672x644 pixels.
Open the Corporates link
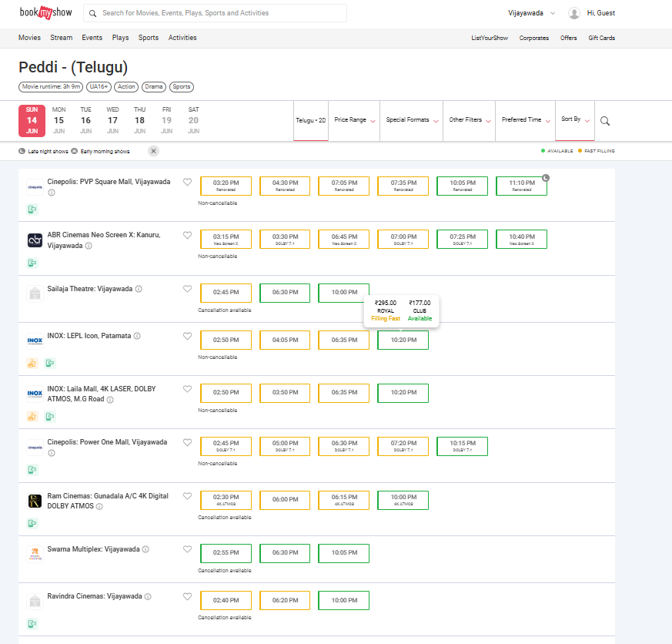[533, 38]
